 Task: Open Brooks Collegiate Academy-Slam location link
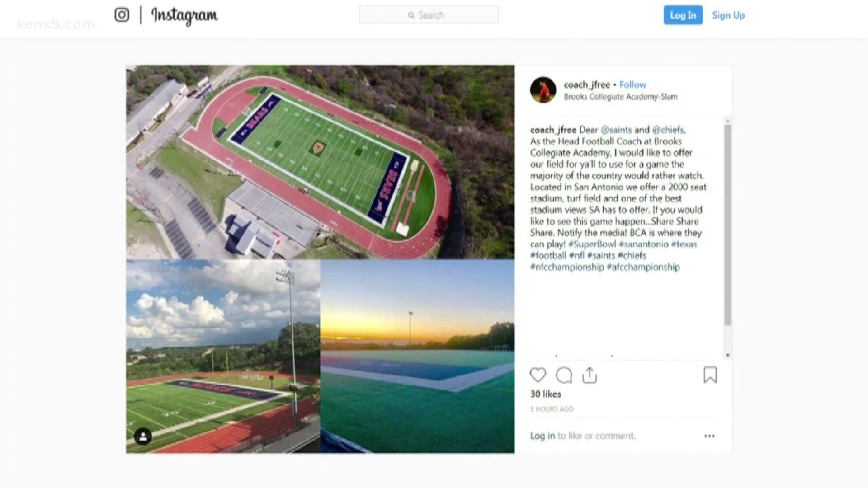620,96
